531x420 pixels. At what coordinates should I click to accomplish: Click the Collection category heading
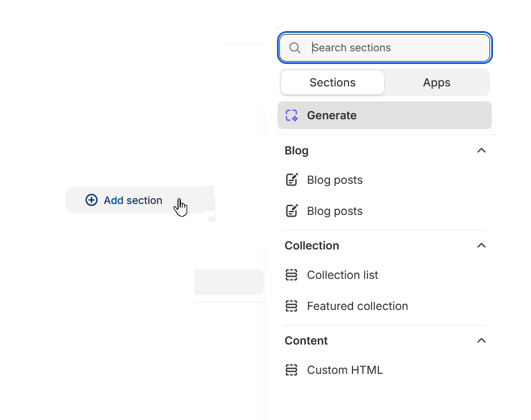312,245
